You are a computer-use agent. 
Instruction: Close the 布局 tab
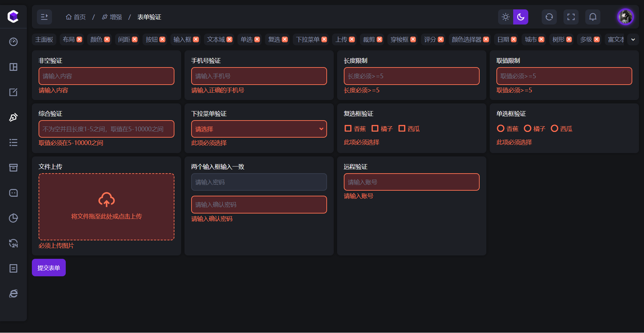pos(79,40)
